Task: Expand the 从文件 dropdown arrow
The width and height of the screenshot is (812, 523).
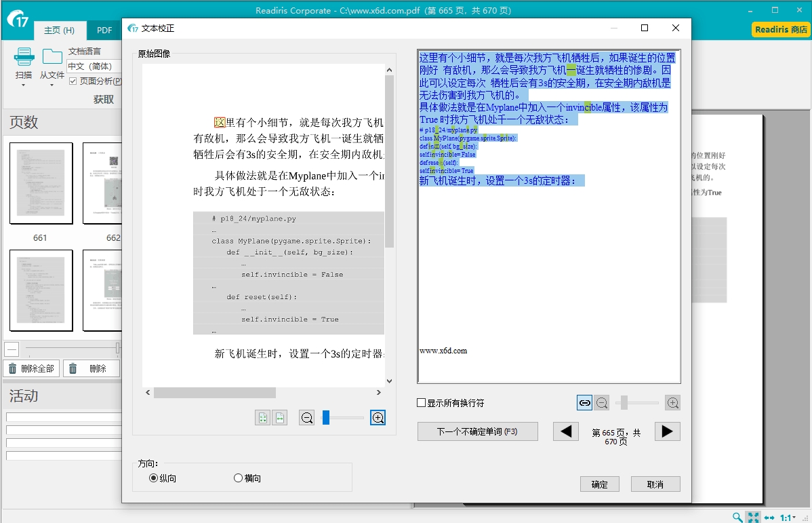Action: (x=52, y=85)
